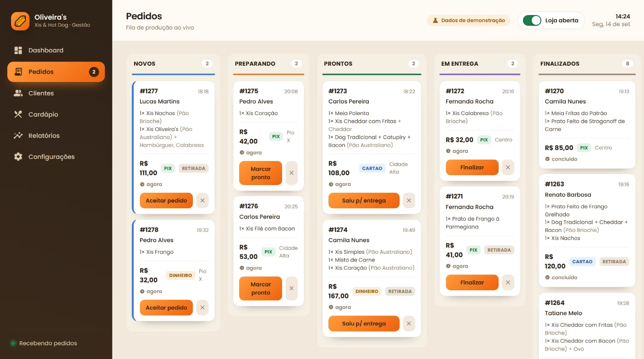Cancel order #1276 using its X button
This screenshot has width=644, height=359.
(292, 288)
